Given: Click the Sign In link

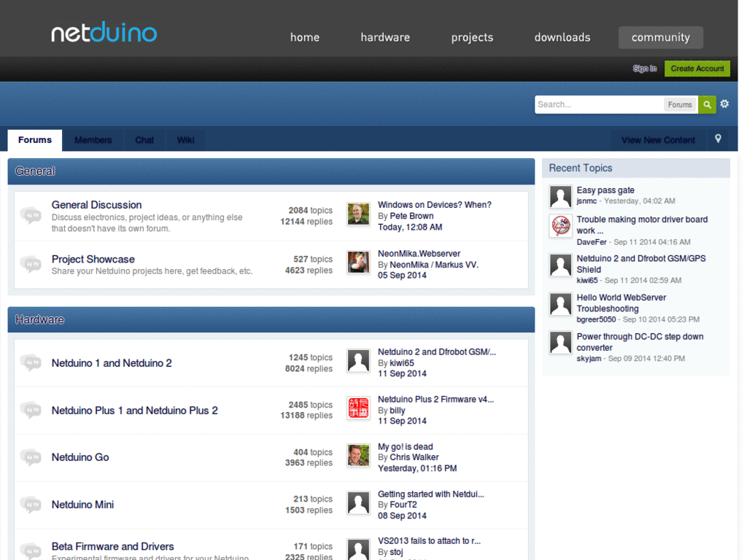Looking at the screenshot, I should click(x=645, y=69).
